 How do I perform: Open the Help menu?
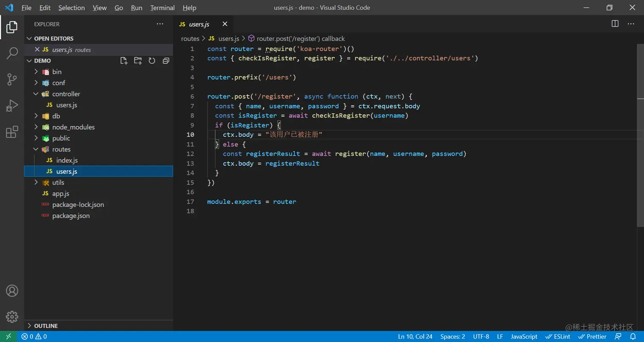tap(190, 8)
